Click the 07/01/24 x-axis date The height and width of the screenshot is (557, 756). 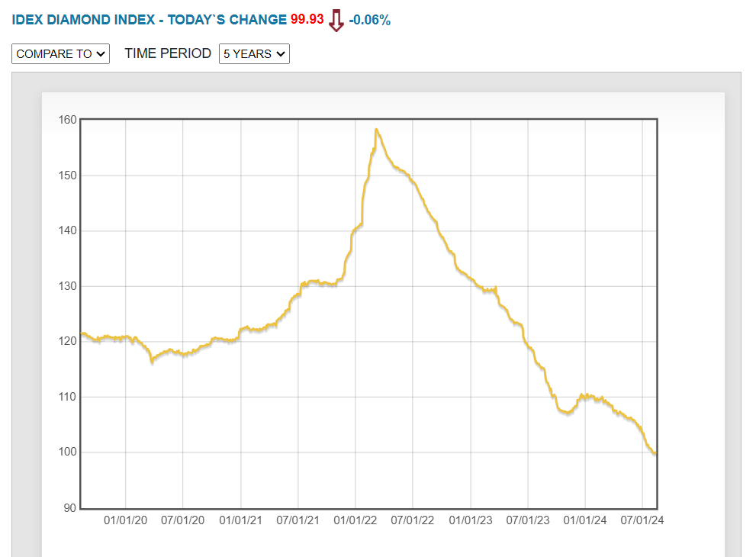pos(642,520)
